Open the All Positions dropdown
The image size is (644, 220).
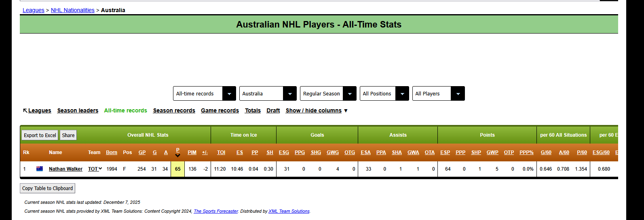click(384, 93)
